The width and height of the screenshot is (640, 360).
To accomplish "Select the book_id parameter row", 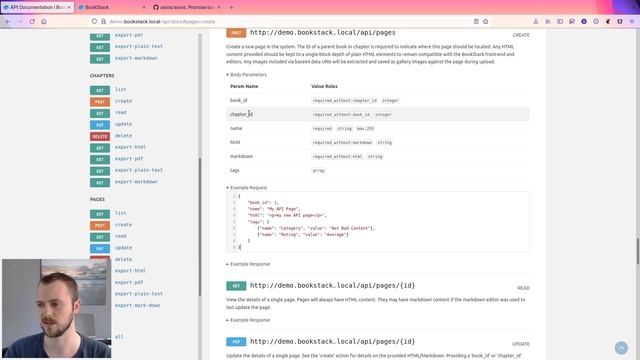I will click(x=378, y=100).
